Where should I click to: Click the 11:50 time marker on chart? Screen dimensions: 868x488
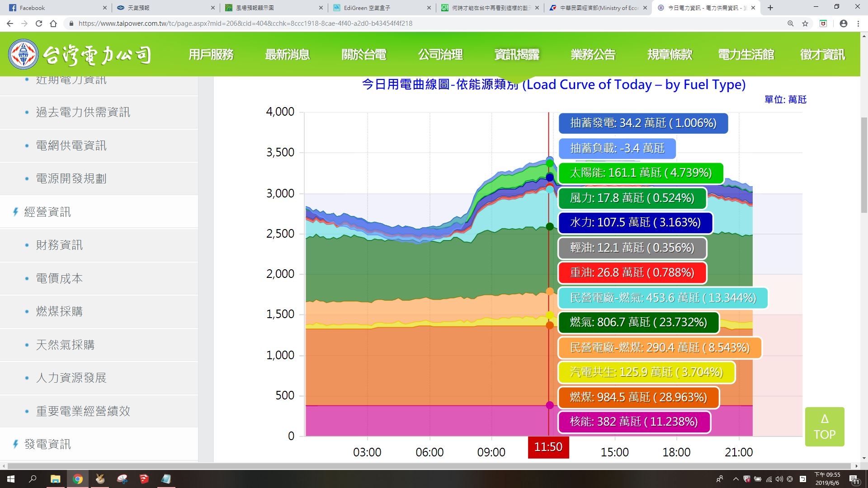(x=548, y=447)
